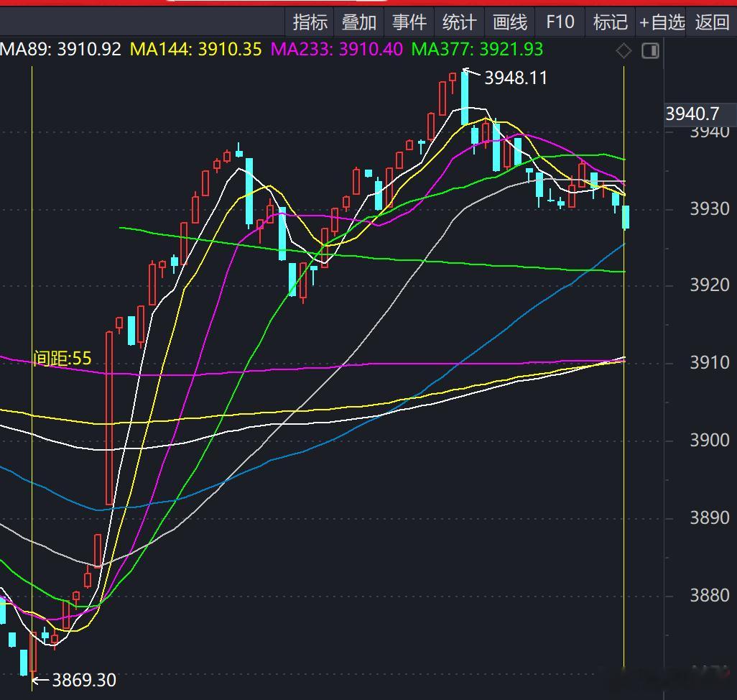Click the 叠加 overlay button

click(359, 22)
